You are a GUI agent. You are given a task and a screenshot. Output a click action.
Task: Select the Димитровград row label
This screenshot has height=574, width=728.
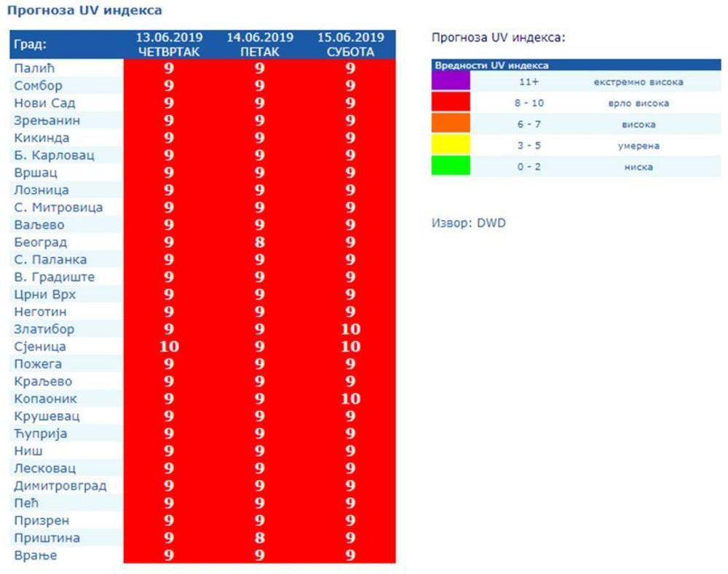tap(60, 486)
